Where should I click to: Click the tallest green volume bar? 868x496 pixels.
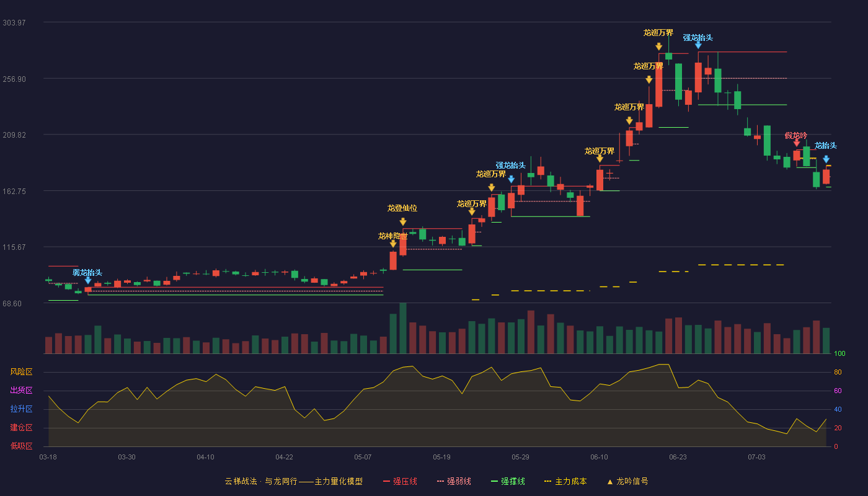[x=403, y=328]
